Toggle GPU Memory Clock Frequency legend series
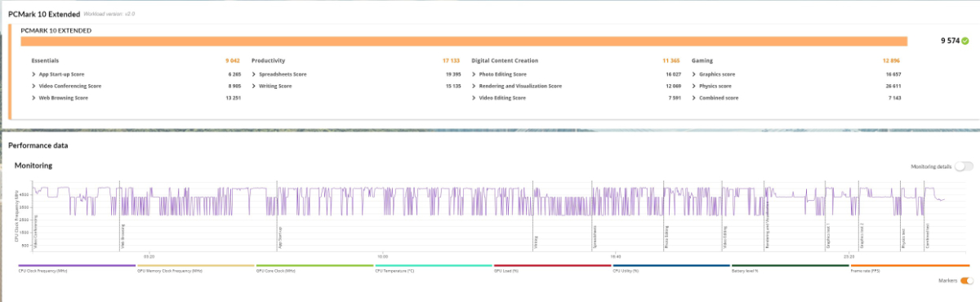 pos(196,267)
